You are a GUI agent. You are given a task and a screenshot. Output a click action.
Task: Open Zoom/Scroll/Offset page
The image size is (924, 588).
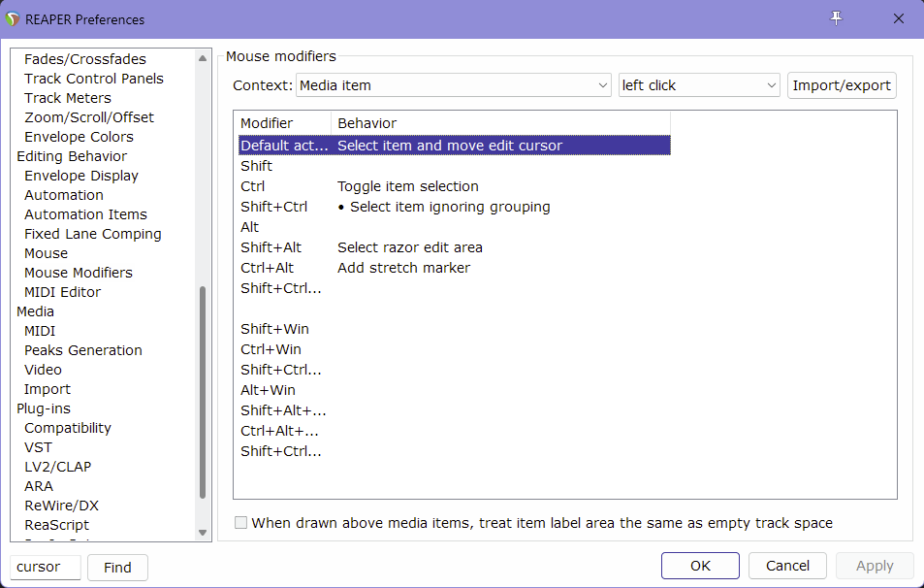click(89, 117)
